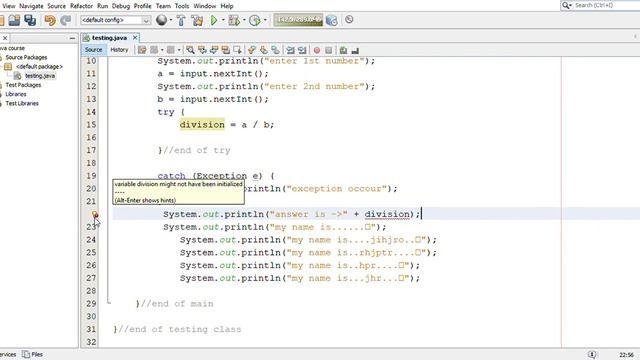Viewport: 640px width, 360px height.
Task: Open the Files tab at bottom
Action: [33, 354]
